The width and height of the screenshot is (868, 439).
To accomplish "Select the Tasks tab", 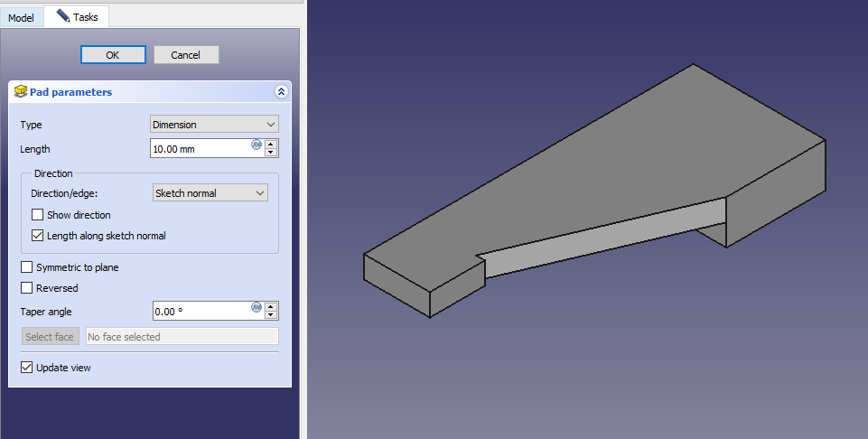I will click(77, 16).
